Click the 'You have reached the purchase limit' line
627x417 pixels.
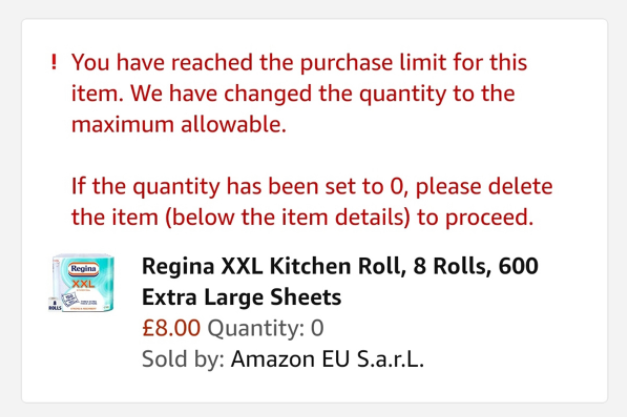pos(299,63)
